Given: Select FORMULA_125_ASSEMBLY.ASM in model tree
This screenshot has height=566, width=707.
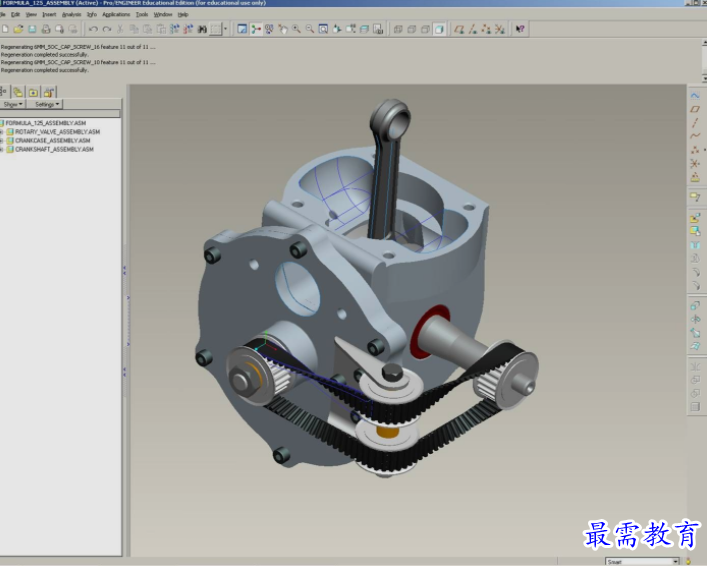Looking at the screenshot, I should click(x=46, y=123).
